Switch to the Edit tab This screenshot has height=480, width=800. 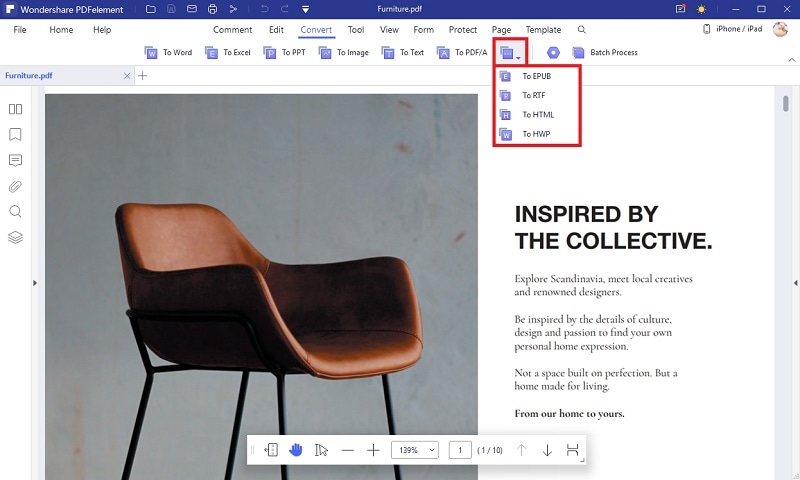click(276, 30)
